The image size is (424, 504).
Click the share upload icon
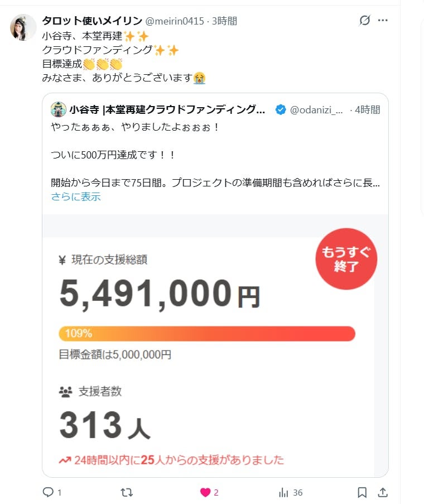click(x=383, y=492)
